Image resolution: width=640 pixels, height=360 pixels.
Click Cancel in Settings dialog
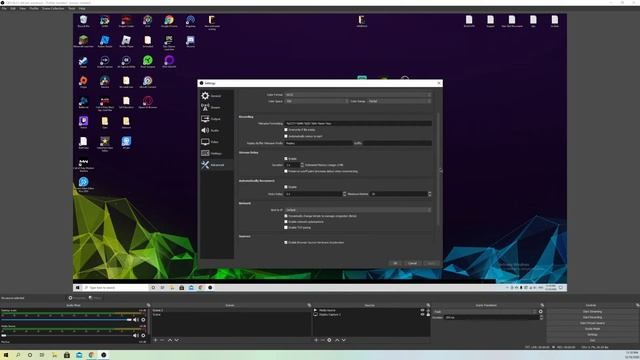coord(412,263)
